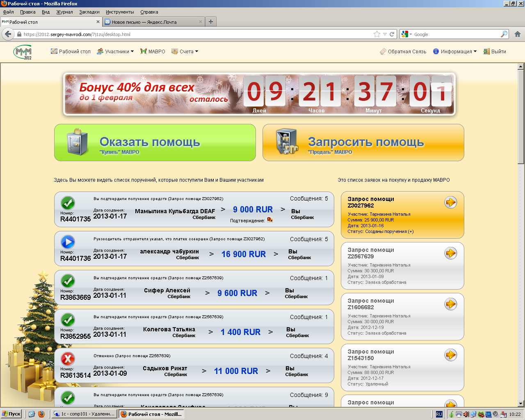Open orange arrow on request Z1606682
The width and height of the screenshot is (525, 420).
pyautogui.click(x=451, y=304)
